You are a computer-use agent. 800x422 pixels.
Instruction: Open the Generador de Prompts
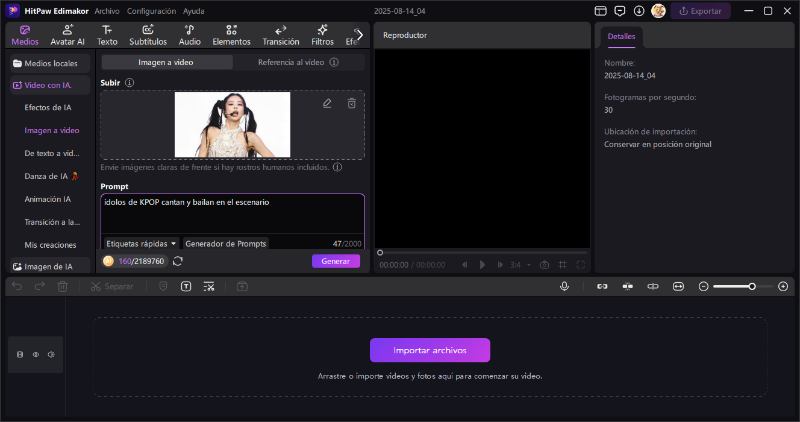[x=226, y=243]
